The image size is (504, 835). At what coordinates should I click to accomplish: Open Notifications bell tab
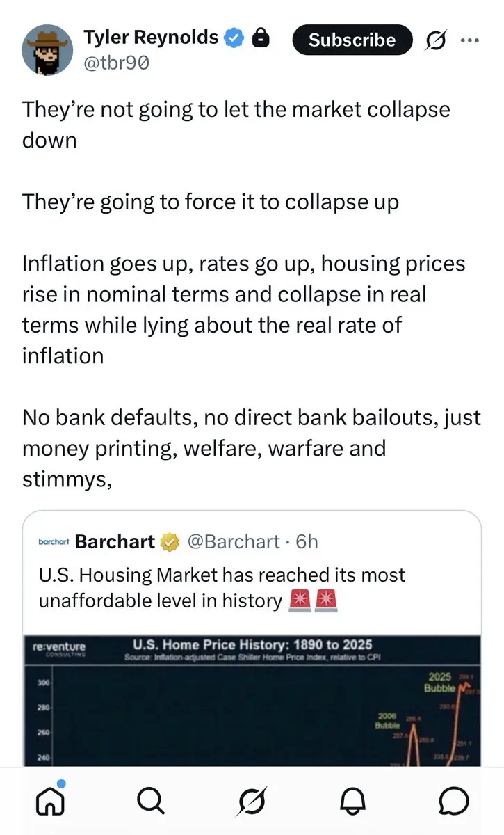pos(353,802)
